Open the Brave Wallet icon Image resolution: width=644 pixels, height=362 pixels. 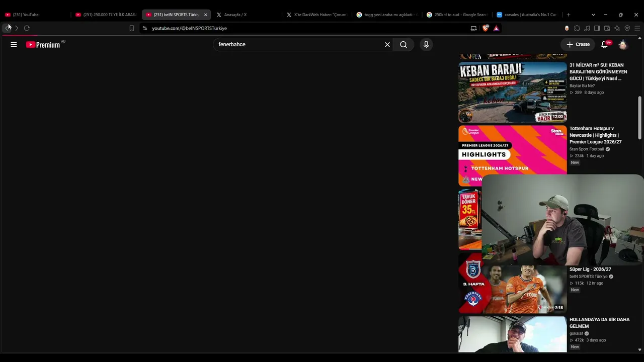[607, 28]
